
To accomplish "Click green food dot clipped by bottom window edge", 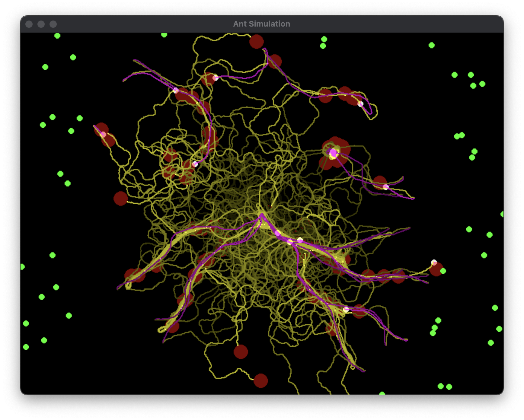I will click(382, 393).
